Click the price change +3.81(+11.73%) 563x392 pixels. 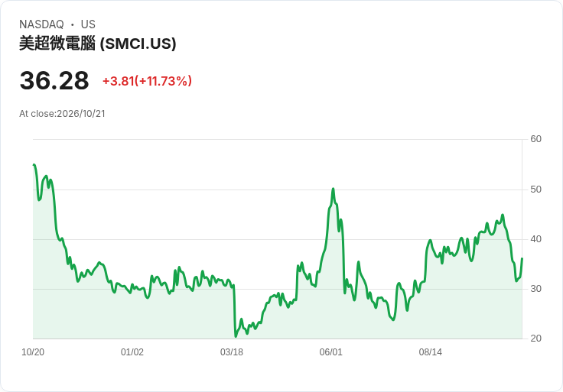147,81
